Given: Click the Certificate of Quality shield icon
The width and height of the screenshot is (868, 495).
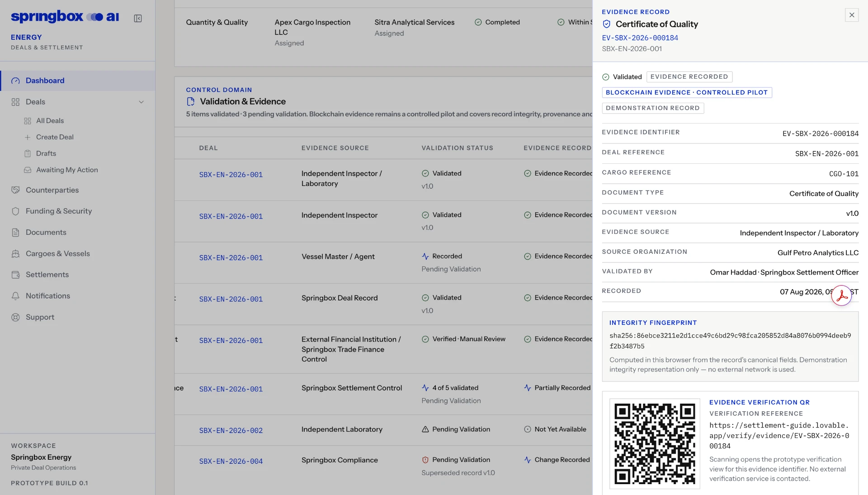Looking at the screenshot, I should coord(607,24).
